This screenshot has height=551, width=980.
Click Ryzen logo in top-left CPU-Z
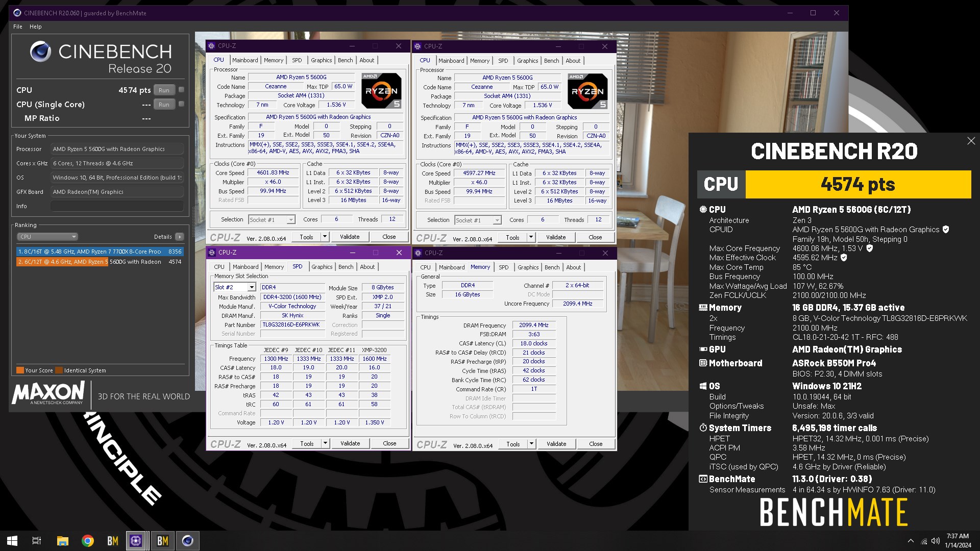pos(381,91)
